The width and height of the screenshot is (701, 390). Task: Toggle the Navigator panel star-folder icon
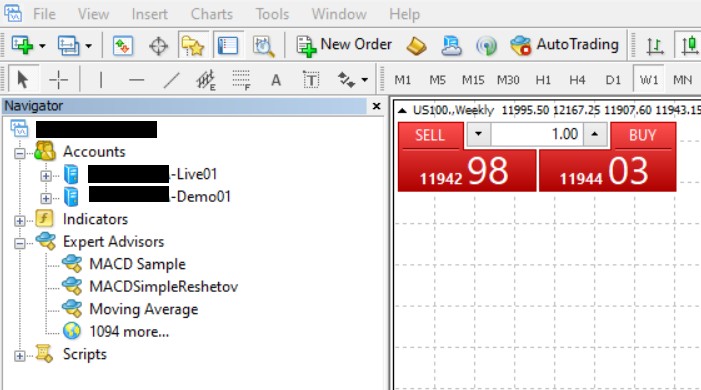pos(193,46)
